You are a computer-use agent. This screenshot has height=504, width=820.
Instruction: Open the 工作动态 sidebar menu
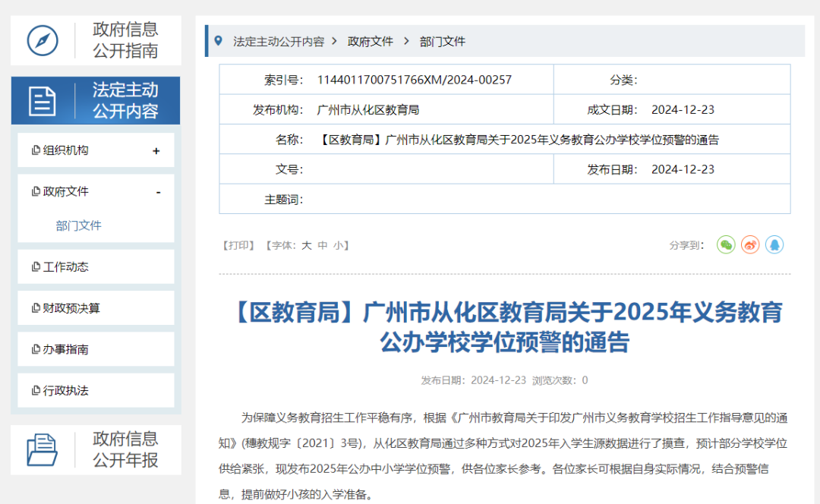(66, 267)
